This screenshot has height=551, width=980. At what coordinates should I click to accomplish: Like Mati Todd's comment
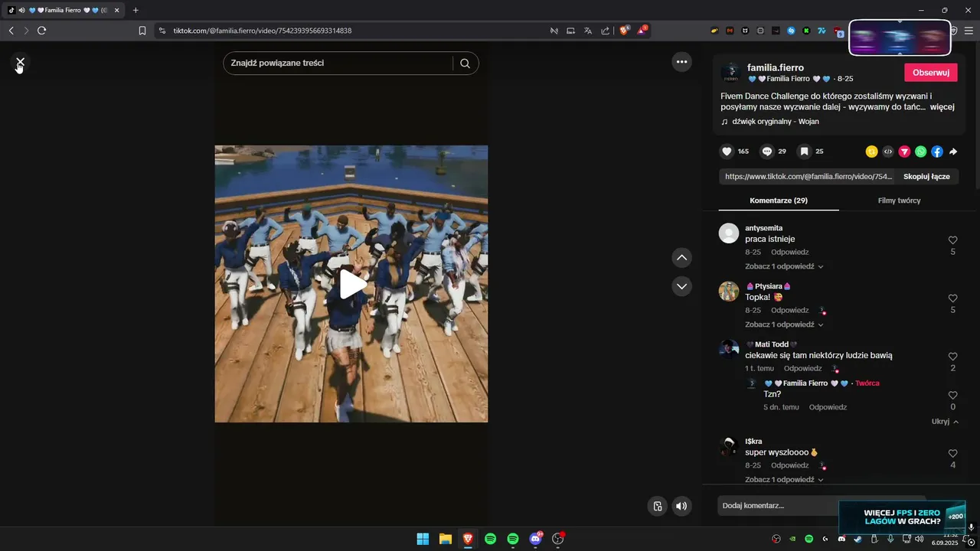[x=953, y=357]
